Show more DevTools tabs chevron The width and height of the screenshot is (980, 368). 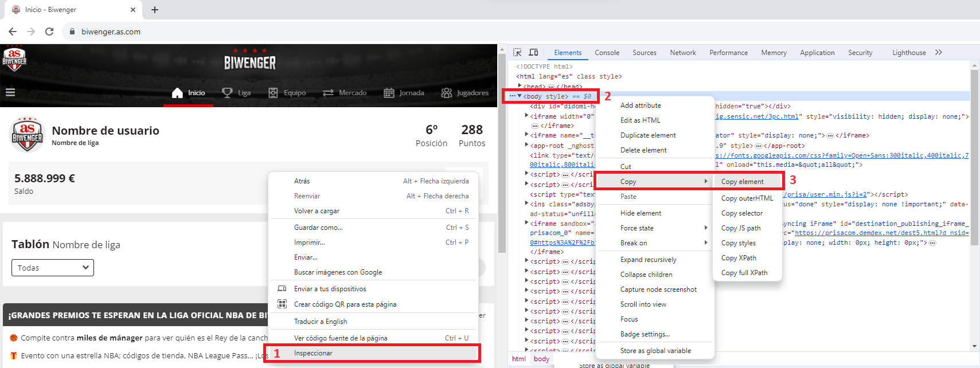click(939, 52)
